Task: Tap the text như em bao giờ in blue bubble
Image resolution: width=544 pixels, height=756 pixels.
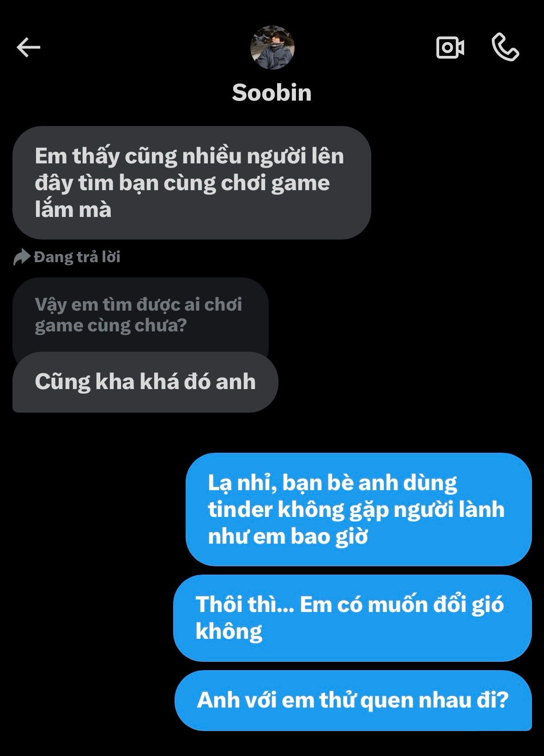Action: point(288,537)
